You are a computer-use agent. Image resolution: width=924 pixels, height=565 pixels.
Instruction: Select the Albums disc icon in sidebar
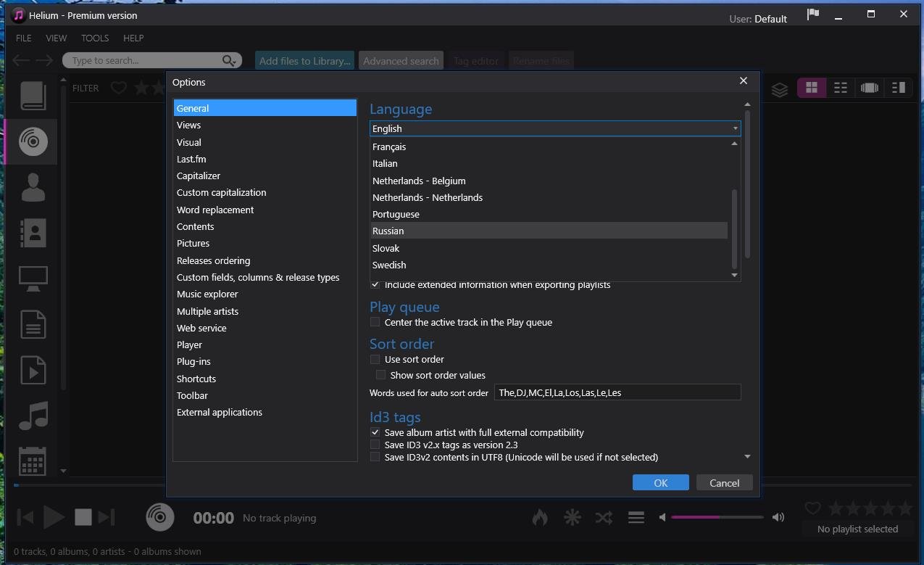33,141
